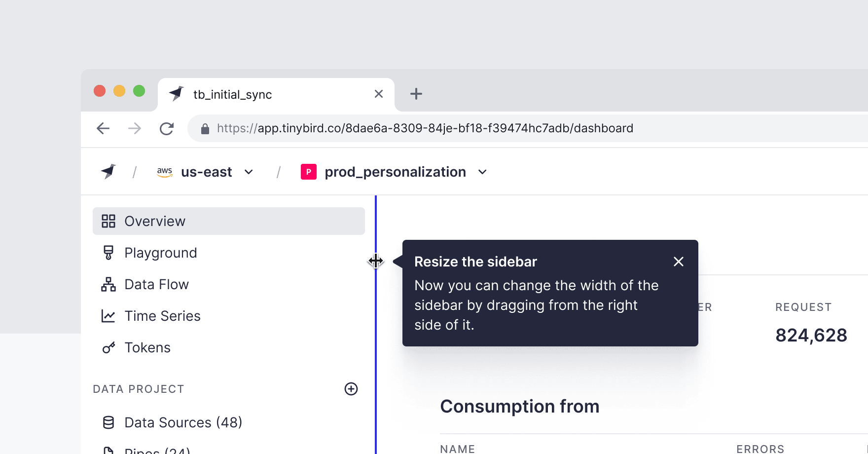Screen dimensions: 868x454
Task: Click the Data Sources database icon
Action: [108, 422]
